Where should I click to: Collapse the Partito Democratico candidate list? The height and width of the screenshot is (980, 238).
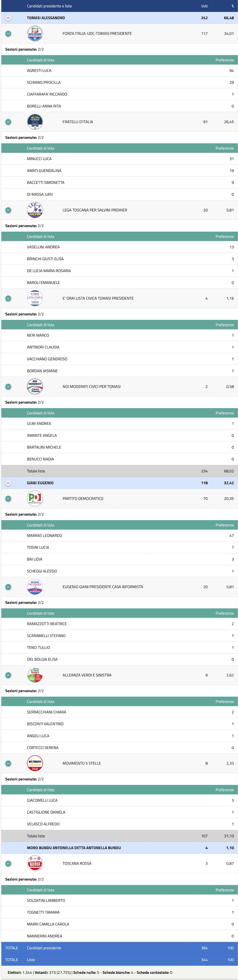click(8, 498)
